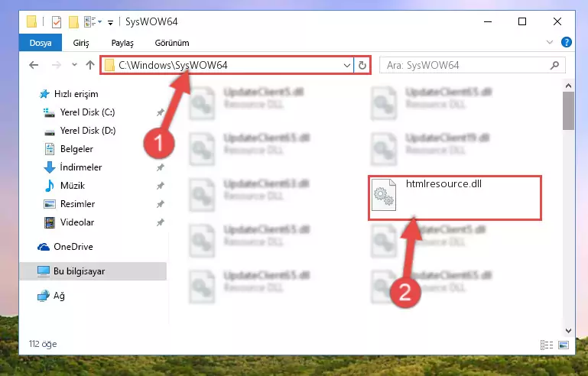Select the htmlresource.dll file name

(x=443, y=183)
